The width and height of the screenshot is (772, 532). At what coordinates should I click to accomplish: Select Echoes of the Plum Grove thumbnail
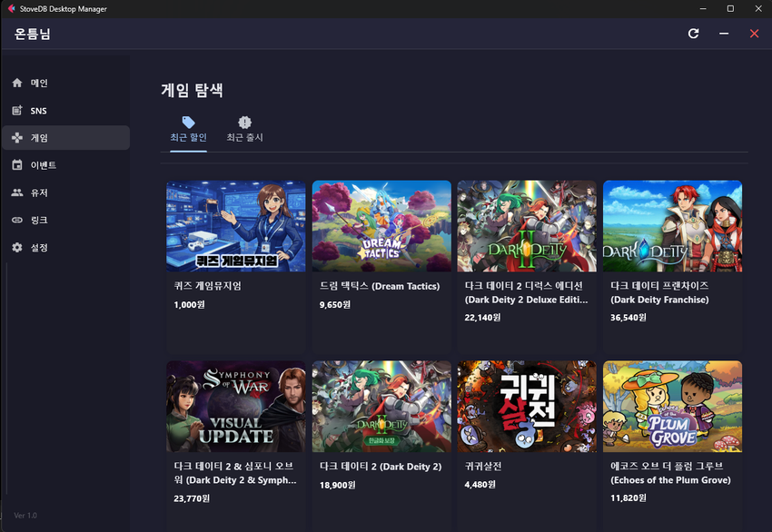672,406
